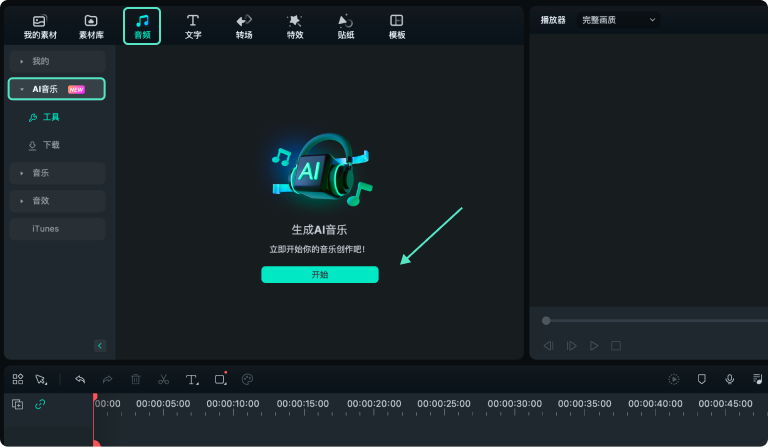Click the crop rectangle tool icon
The width and height of the screenshot is (768, 447).
pos(220,379)
